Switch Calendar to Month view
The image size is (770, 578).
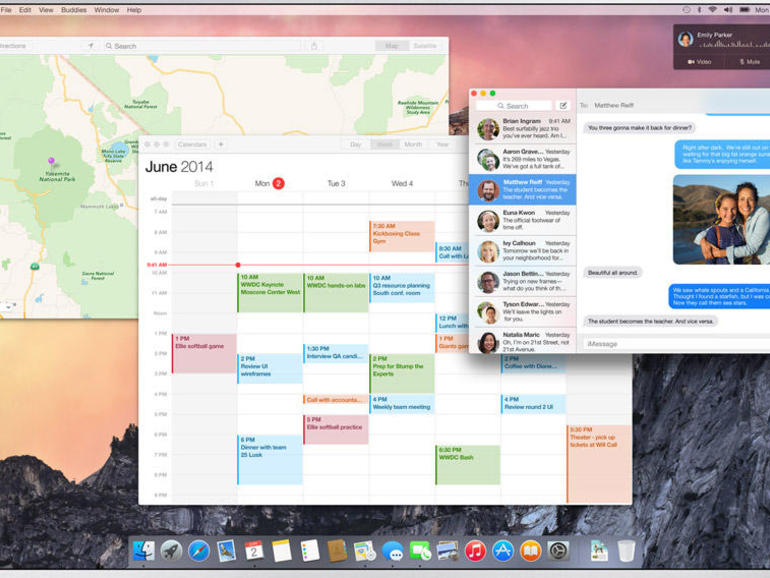click(412, 145)
